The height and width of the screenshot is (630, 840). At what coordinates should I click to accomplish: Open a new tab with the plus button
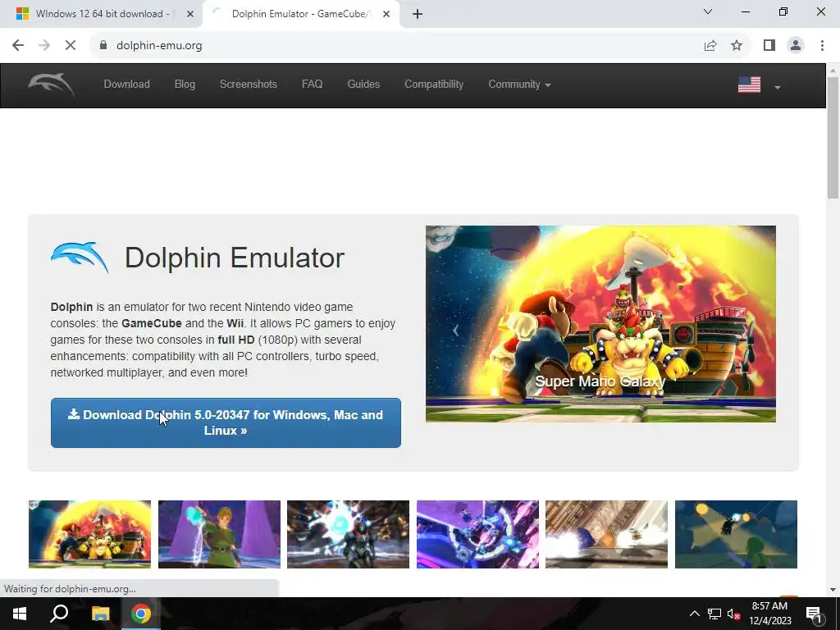pos(418,14)
